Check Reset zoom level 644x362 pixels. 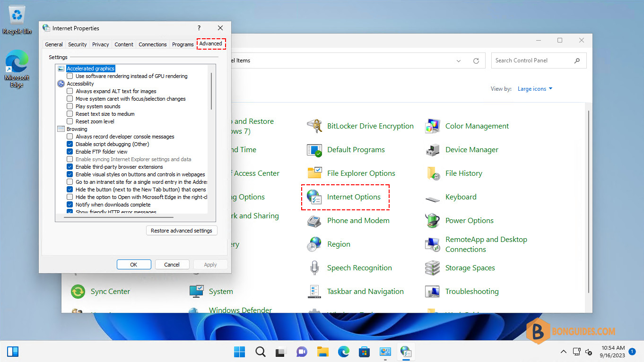(x=70, y=121)
